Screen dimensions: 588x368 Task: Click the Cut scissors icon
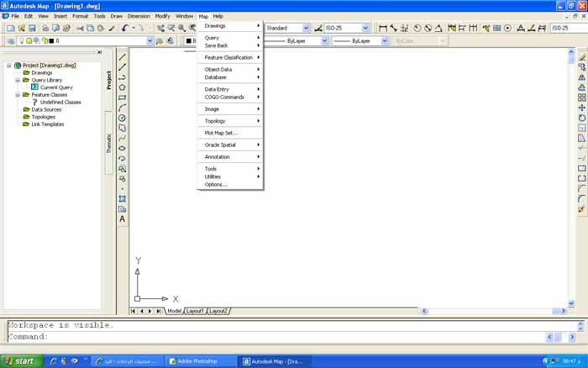point(80,28)
